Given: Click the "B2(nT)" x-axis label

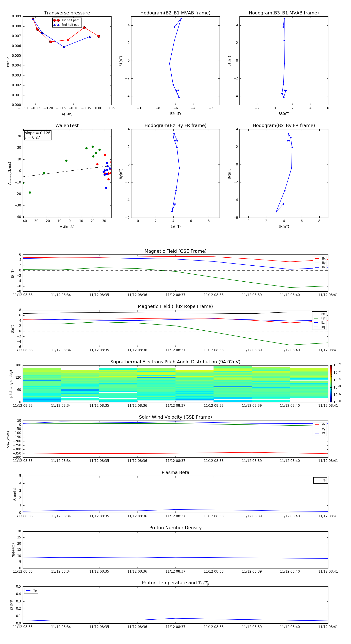Looking at the screenshot, I should pos(175,114).
